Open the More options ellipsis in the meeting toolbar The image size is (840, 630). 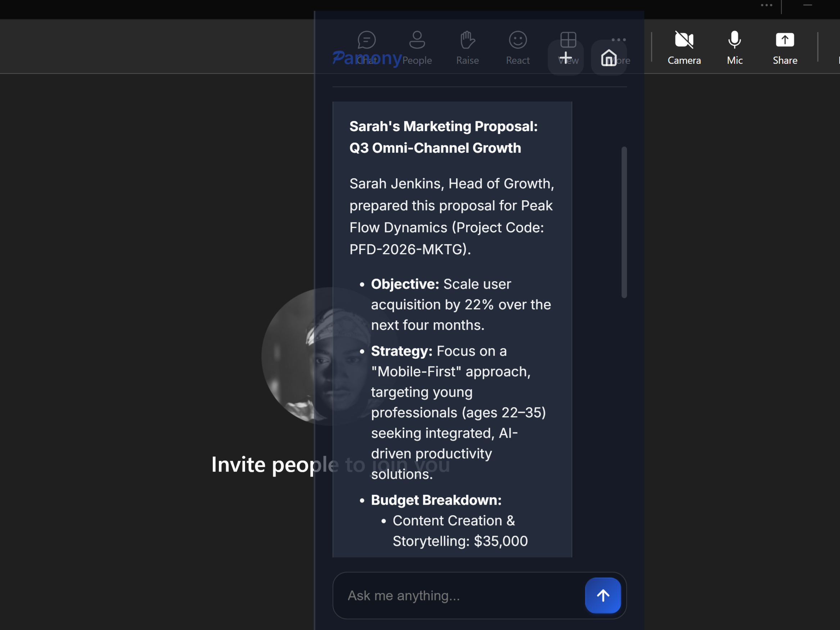coord(618,40)
